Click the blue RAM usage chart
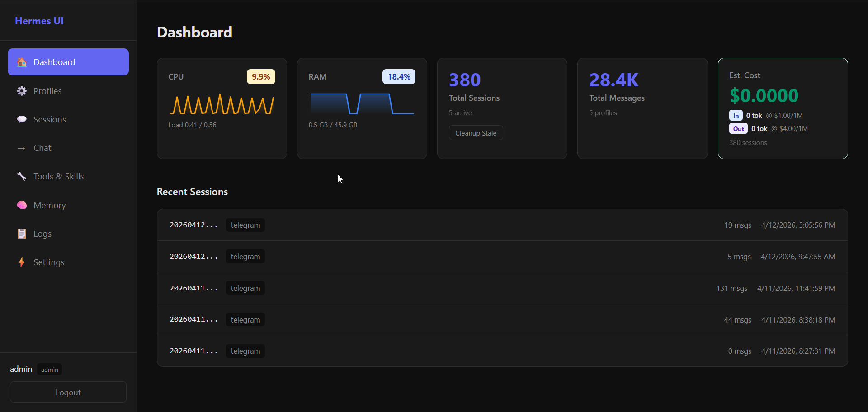The height and width of the screenshot is (412, 868). (362, 104)
